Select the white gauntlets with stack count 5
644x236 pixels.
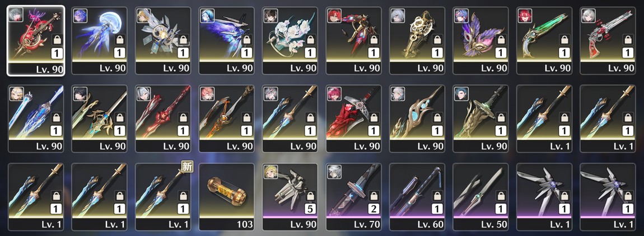pos(290,197)
